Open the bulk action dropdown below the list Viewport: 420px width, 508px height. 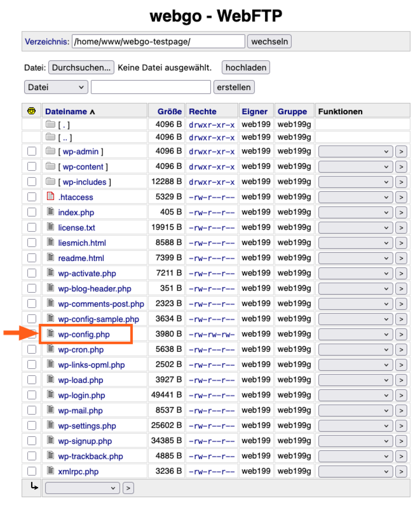coord(82,488)
